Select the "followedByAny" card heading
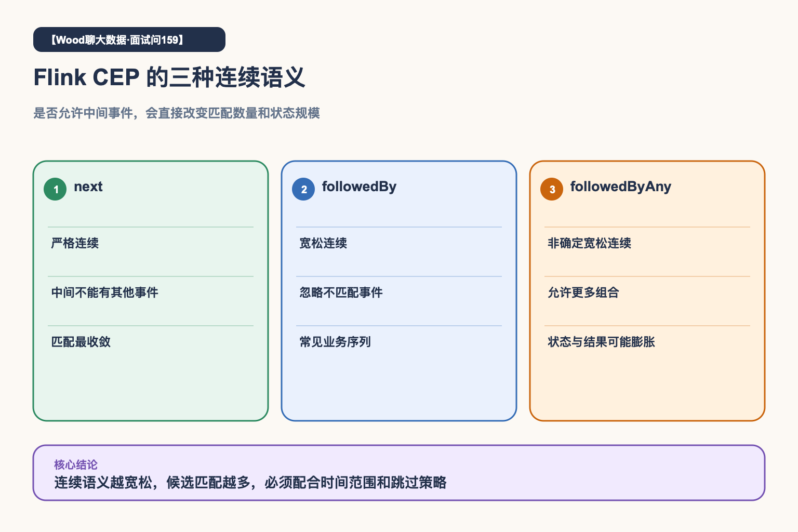The width and height of the screenshot is (798, 532). (x=621, y=187)
